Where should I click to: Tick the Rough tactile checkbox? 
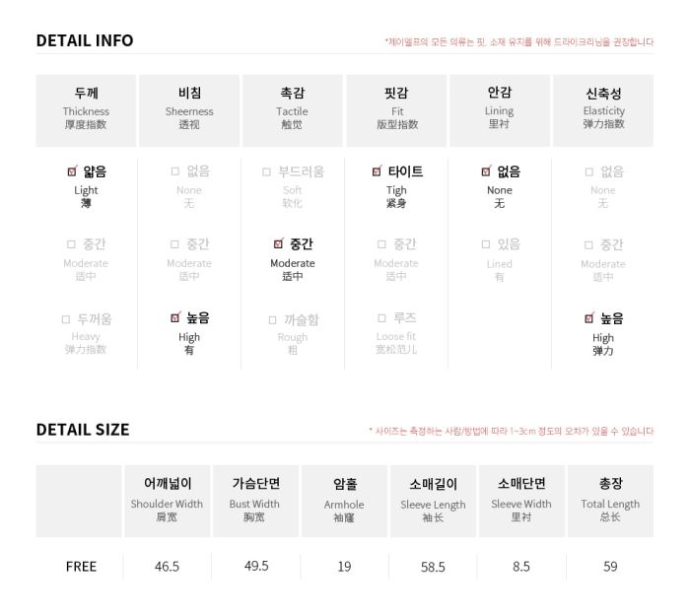coord(273,320)
